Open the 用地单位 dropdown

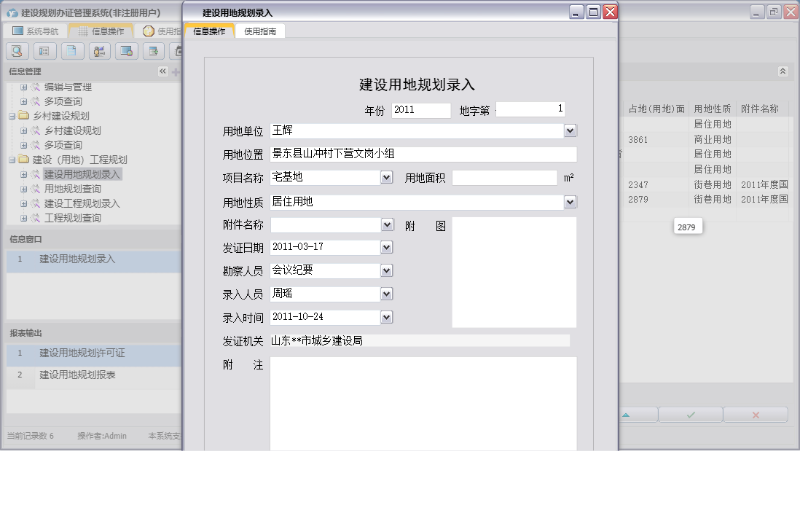tap(570, 130)
